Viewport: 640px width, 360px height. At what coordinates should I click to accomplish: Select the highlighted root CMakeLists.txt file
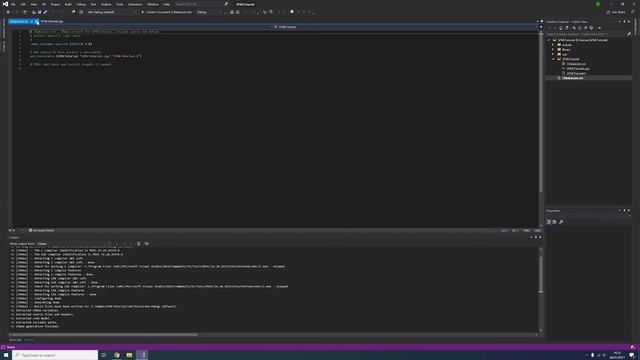(x=573, y=78)
